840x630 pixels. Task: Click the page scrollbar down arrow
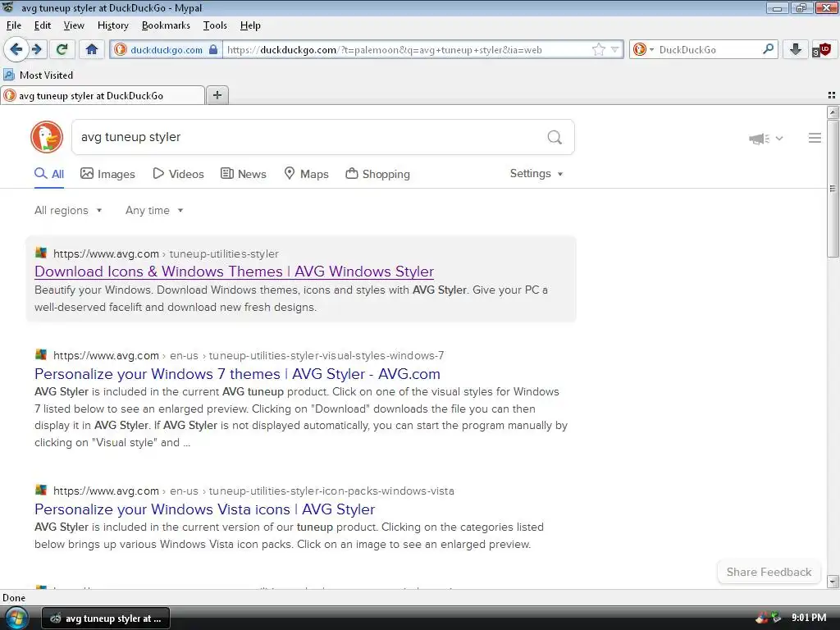click(833, 582)
